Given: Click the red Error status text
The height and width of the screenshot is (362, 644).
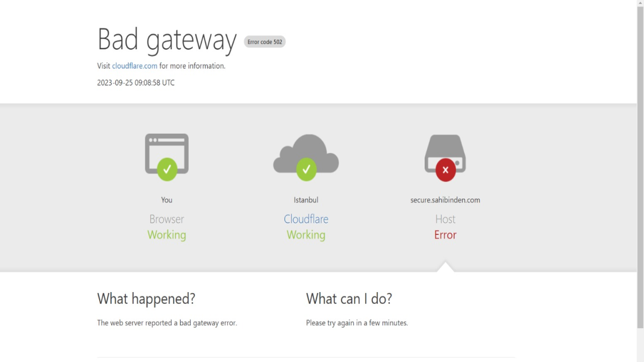Looking at the screenshot, I should [445, 235].
